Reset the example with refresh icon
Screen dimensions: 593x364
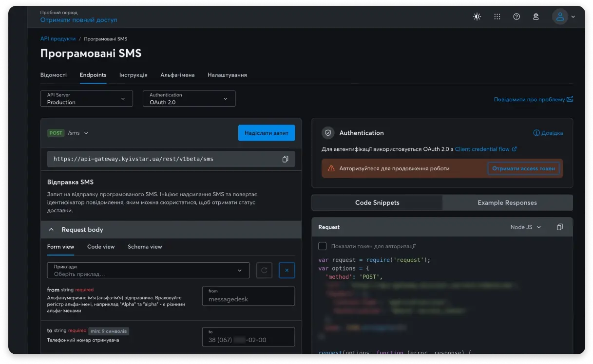(264, 270)
